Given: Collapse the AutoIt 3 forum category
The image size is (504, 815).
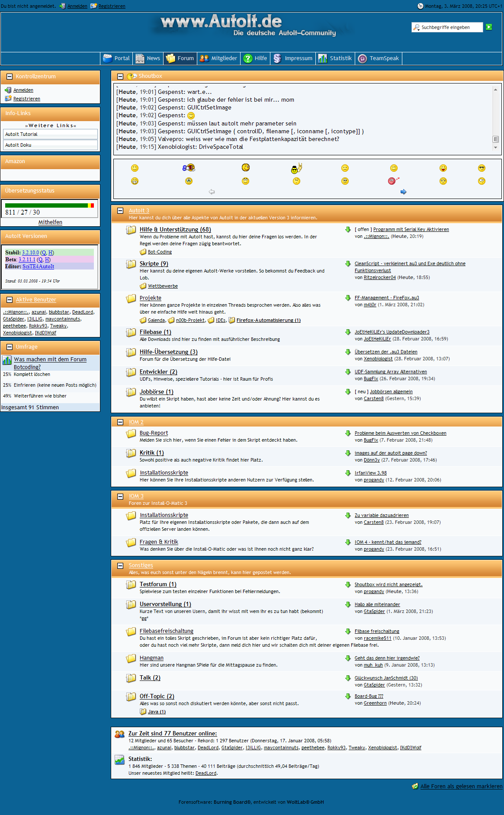Looking at the screenshot, I should 120,211.
